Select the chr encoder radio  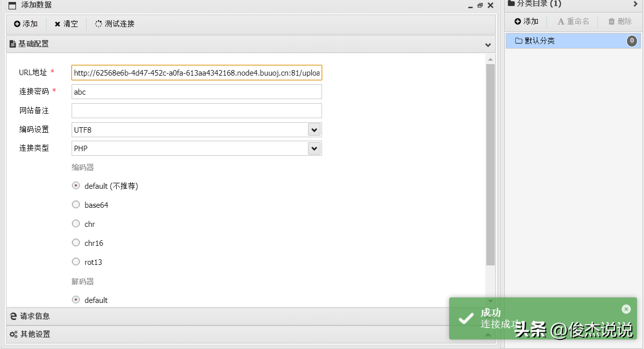pyautogui.click(x=76, y=223)
